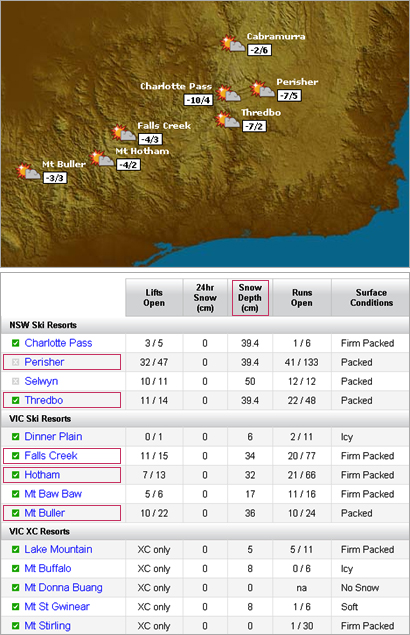
Task: Click the Snow Depth (cm) column header
Action: (x=250, y=298)
